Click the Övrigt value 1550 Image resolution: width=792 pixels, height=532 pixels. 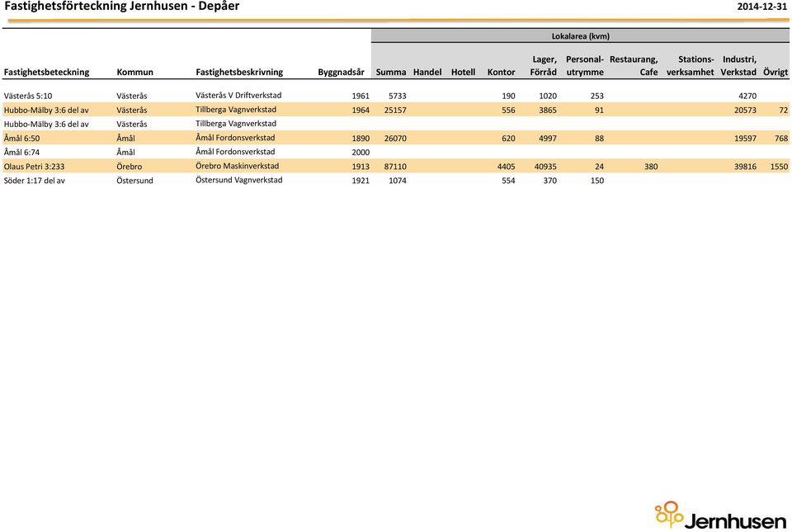[779, 167]
